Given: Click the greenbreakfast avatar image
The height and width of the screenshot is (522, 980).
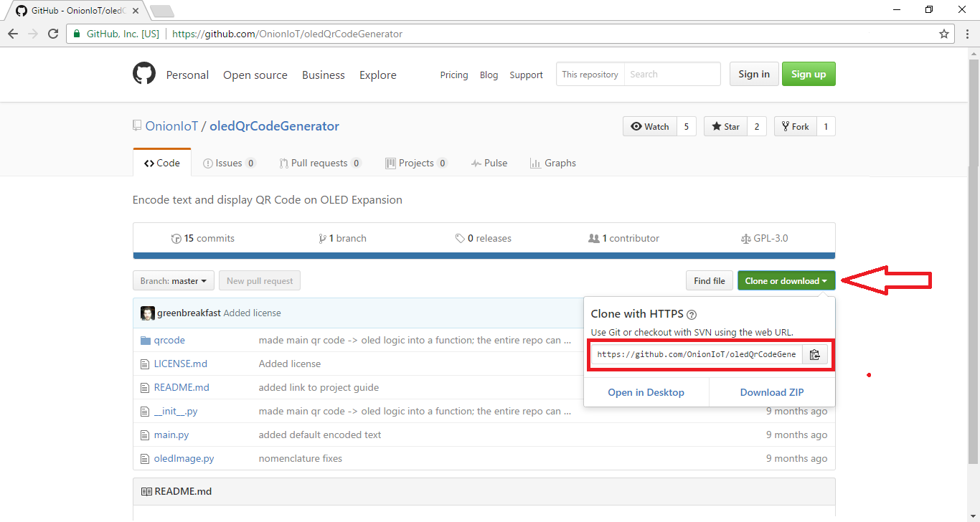Looking at the screenshot, I should click(x=147, y=313).
